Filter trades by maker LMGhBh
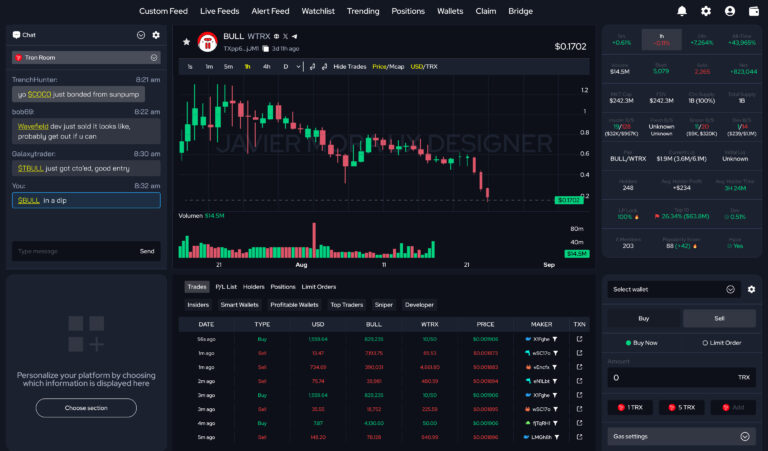The image size is (768, 451). [556, 437]
